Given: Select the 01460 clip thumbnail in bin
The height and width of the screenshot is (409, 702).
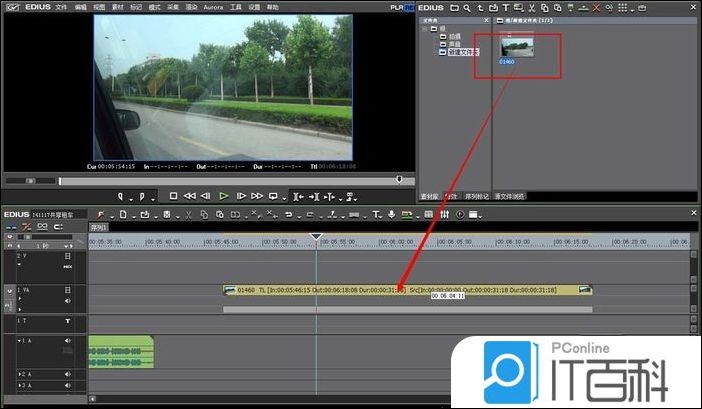Looking at the screenshot, I should coord(517,49).
